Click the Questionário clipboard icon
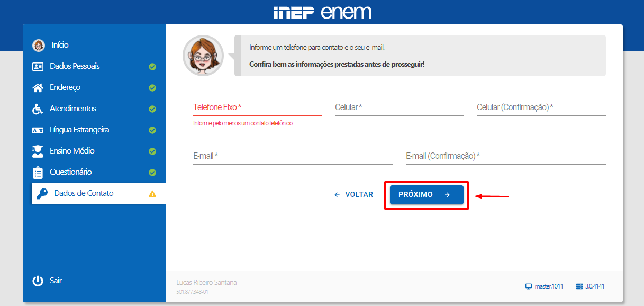This screenshot has height=306, width=644. (38, 173)
